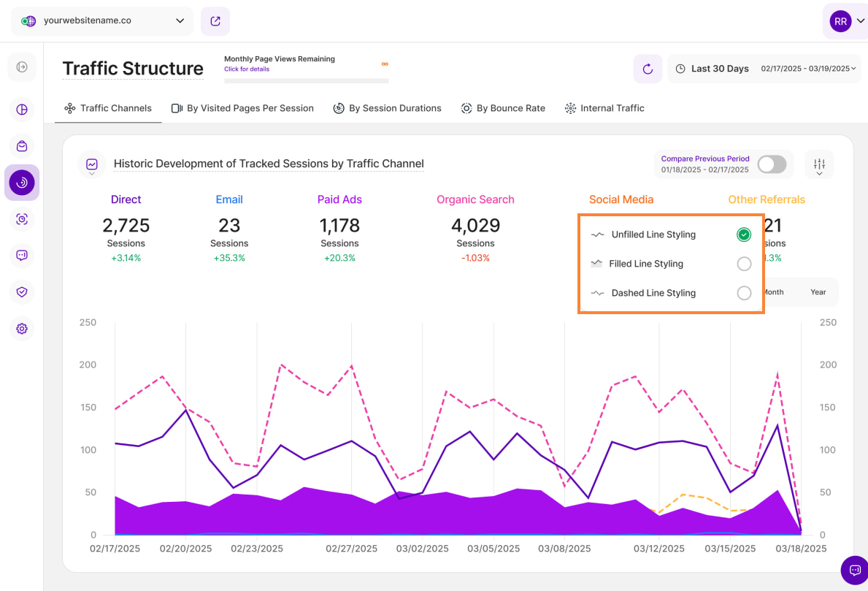The image size is (868, 591).
Task: Select the Year time granularity button
Action: [818, 292]
